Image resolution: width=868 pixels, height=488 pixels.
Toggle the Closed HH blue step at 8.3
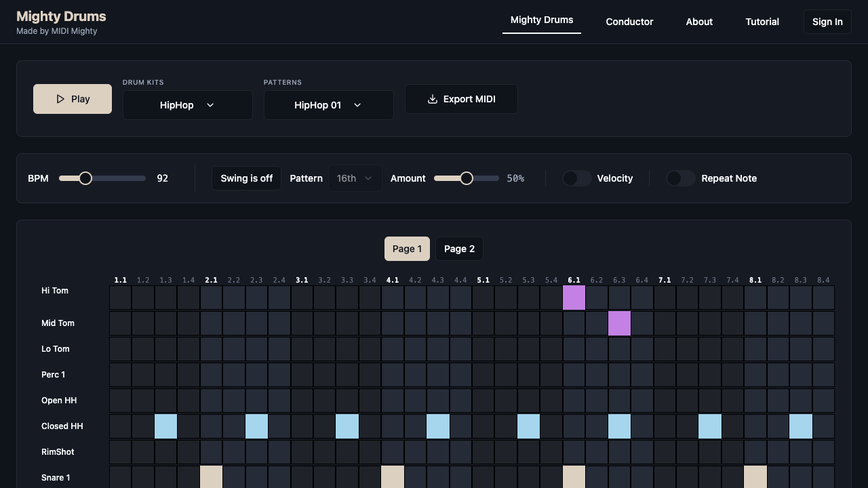coord(801,426)
